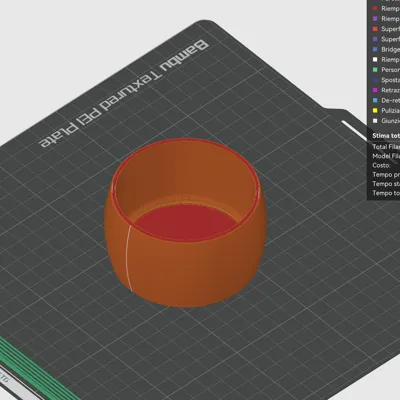Image resolution: width=400 pixels, height=400 pixels.
Task: Click the 'Tempo pr' time row
Action: click(x=386, y=175)
